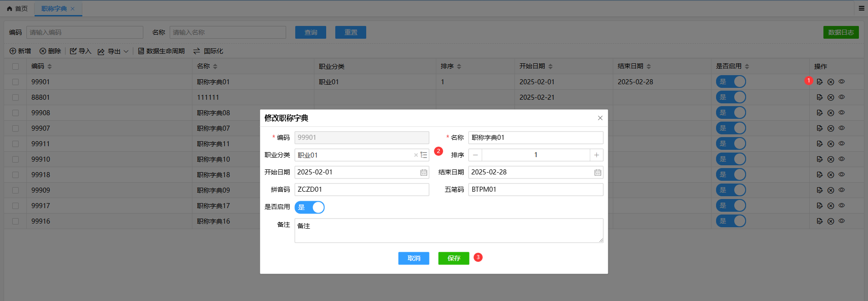
Task: Clear the 职业分类 field value
Action: [x=416, y=155]
